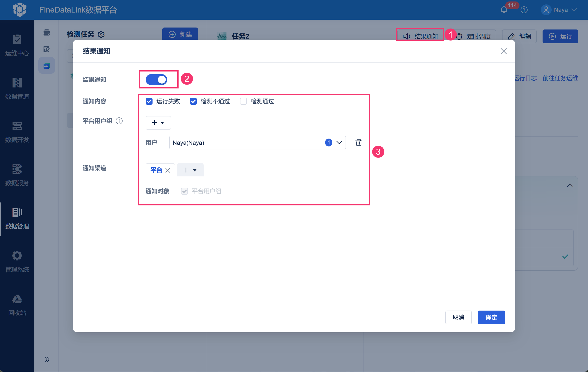
Task: Go to 数据管道 in the sidebar
Action: coord(17,89)
